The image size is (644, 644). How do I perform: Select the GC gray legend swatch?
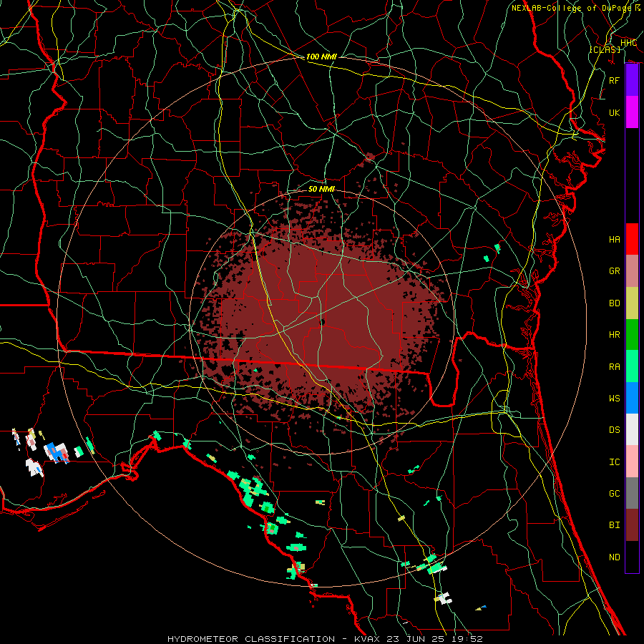click(632, 493)
